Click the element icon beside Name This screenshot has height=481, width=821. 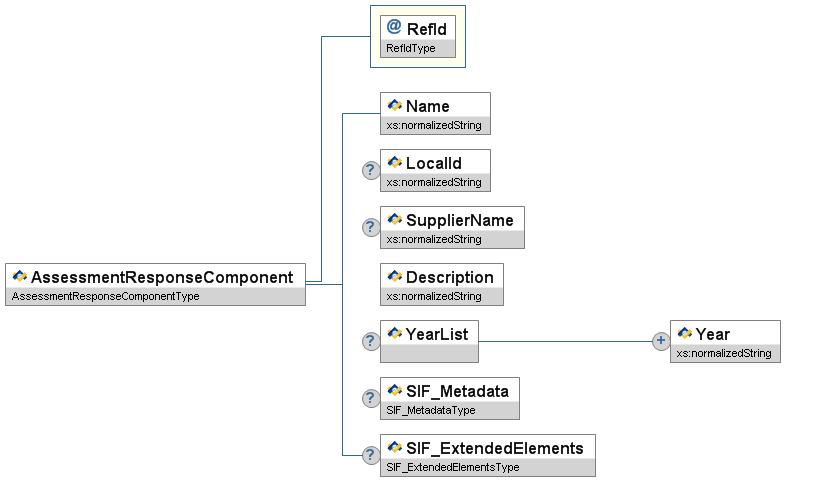(x=394, y=105)
